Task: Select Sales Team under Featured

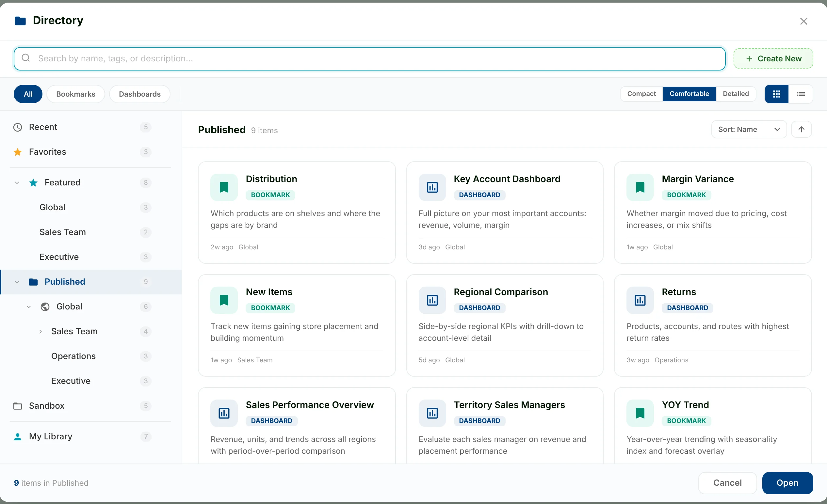Action: pos(90,232)
